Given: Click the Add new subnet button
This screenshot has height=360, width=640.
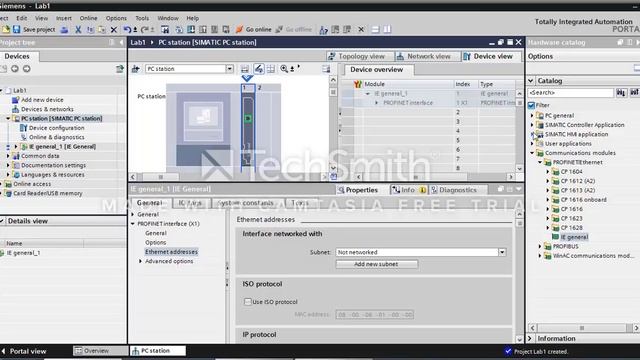Looking at the screenshot, I should 376,264.
